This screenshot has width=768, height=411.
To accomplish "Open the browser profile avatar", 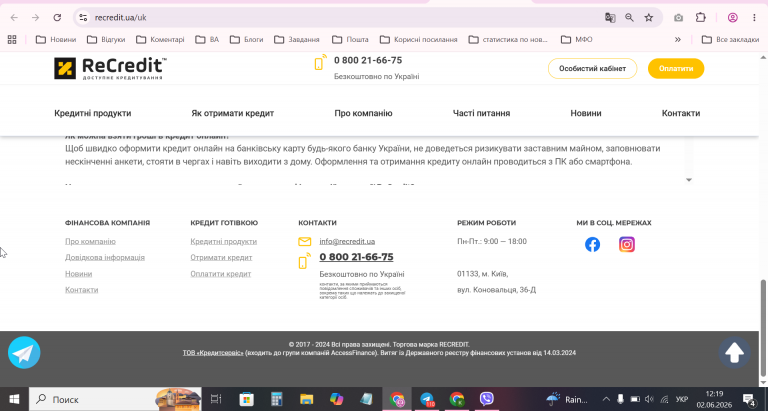I will point(732,18).
